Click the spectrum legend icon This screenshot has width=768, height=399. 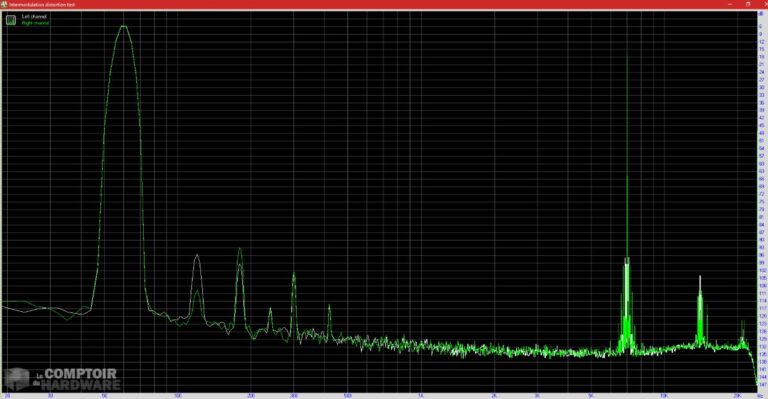pos(11,20)
